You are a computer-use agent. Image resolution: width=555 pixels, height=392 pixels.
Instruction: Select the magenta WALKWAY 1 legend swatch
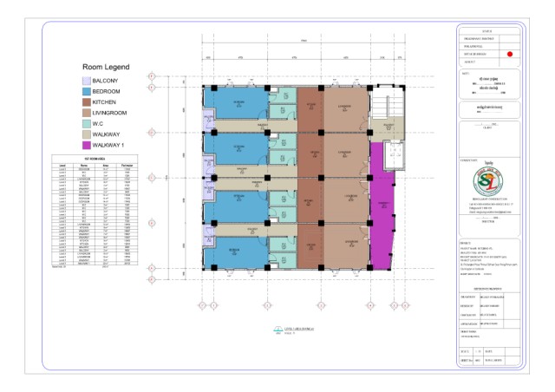pos(87,145)
